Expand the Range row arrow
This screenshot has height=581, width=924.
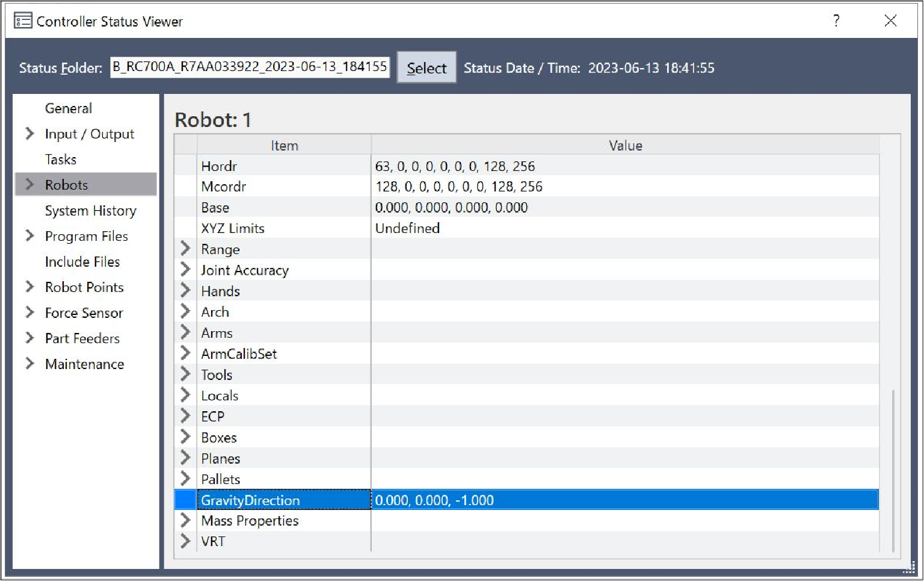click(x=185, y=249)
